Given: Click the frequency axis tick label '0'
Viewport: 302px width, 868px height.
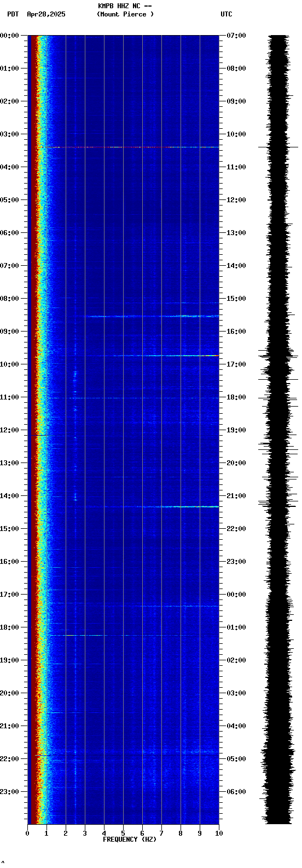Looking at the screenshot, I should pyautogui.click(x=27, y=833).
